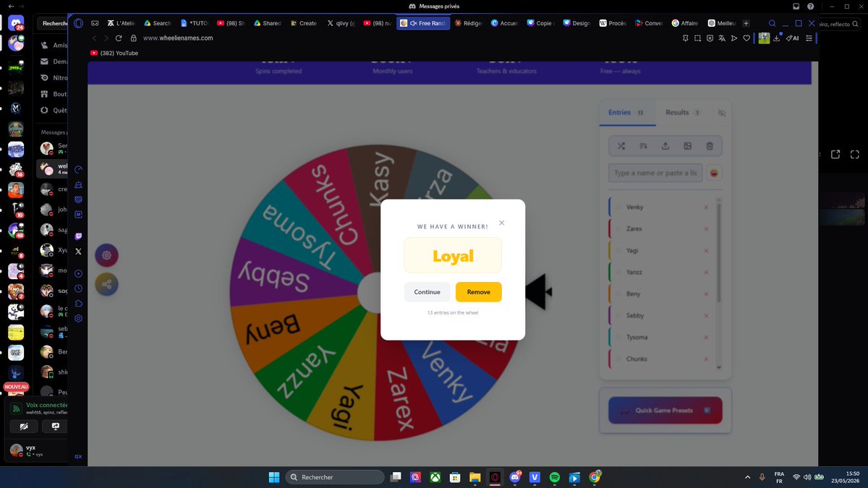Open Opera GX sidebar settings gear
The height and width of the screenshot is (488, 868).
click(78, 319)
